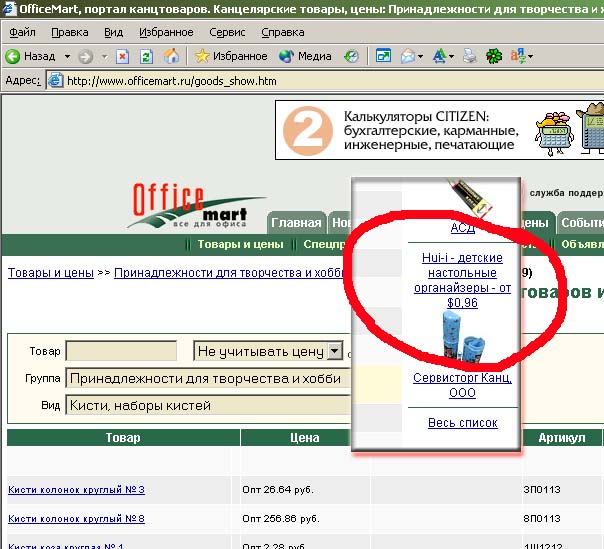The width and height of the screenshot is (604, 549).
Task: Open the Файл menu
Action: click(x=21, y=32)
